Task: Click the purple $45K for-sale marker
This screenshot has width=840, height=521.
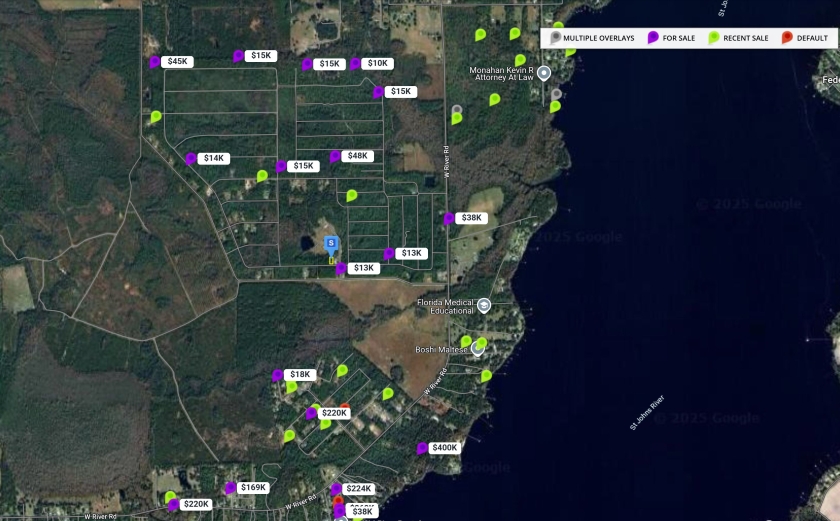Action: [155, 61]
